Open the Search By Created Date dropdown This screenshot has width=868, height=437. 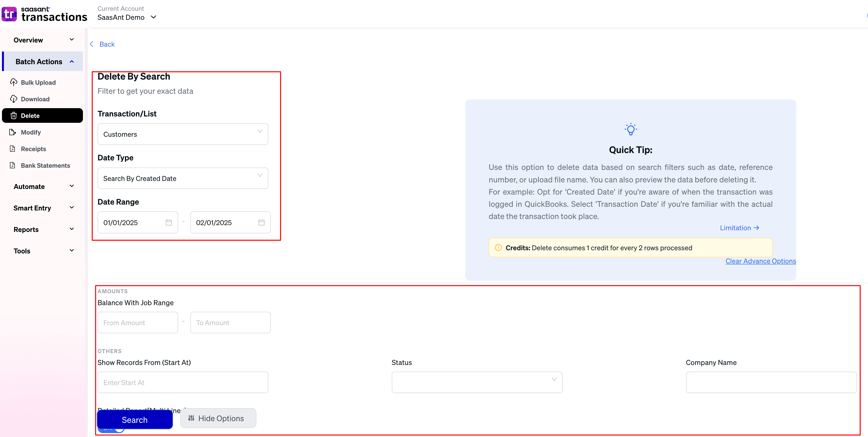(x=183, y=178)
